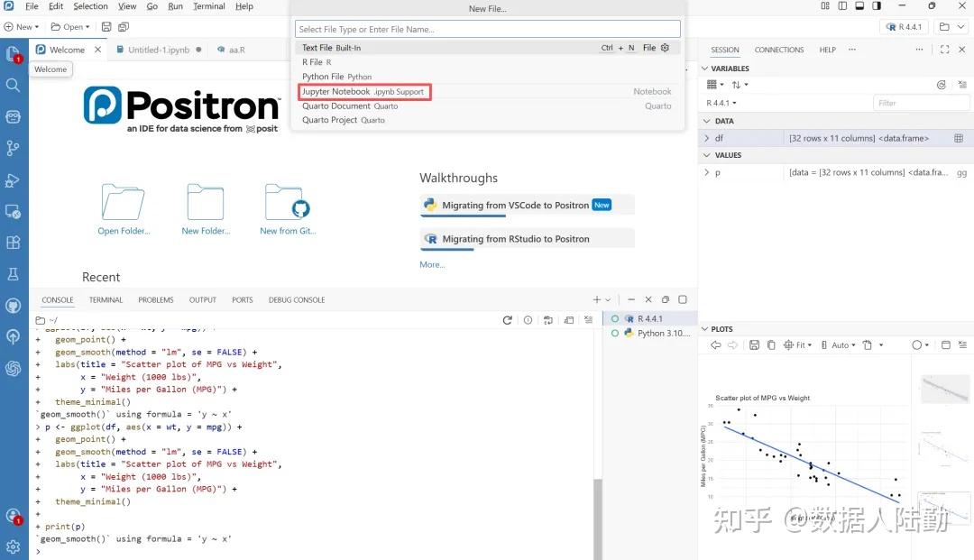The image size is (974, 560).
Task: Click the variables Filter field
Action: point(921,103)
